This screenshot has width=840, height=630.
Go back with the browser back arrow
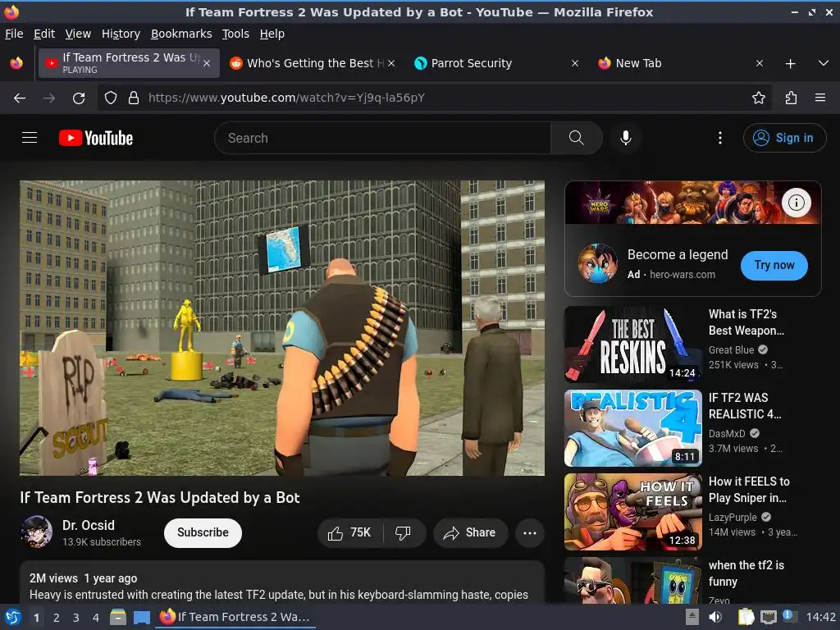click(x=20, y=98)
